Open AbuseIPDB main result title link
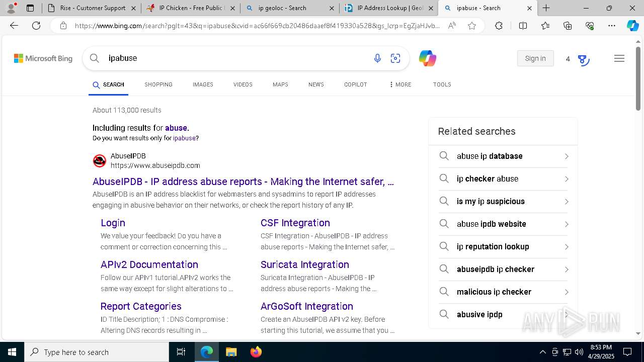 [x=243, y=182]
